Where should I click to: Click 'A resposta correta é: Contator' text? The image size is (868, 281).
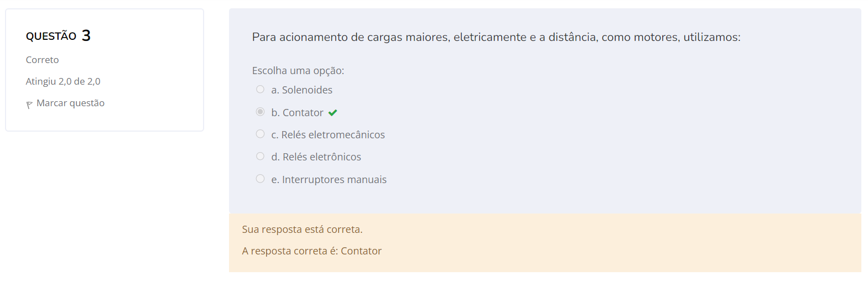click(x=311, y=251)
